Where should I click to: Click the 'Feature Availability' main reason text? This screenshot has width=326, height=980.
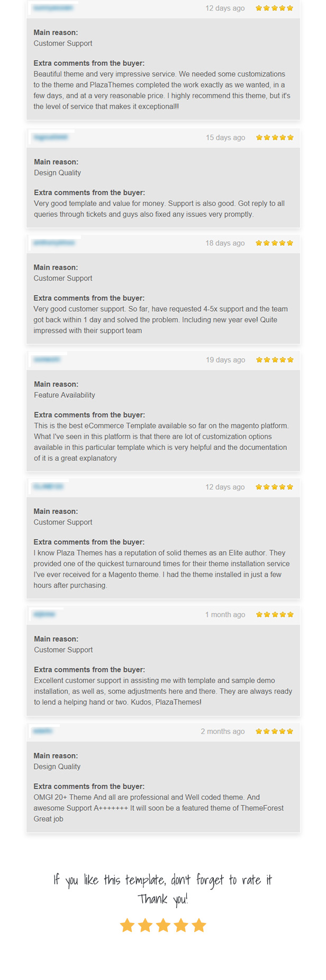coord(65,395)
